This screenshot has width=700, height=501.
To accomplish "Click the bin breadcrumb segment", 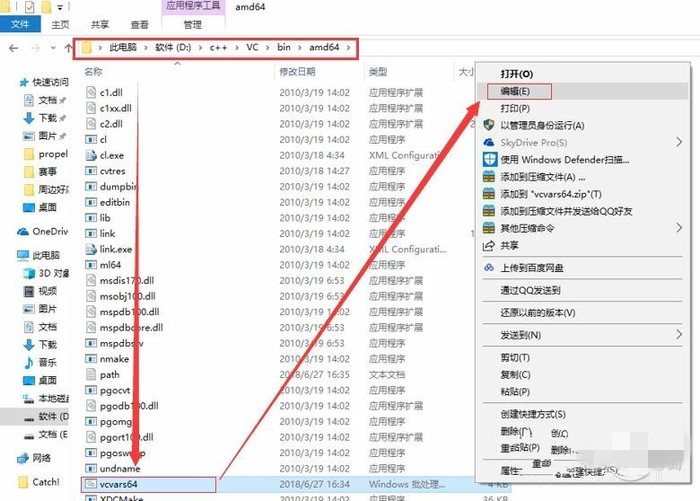I will [284, 47].
